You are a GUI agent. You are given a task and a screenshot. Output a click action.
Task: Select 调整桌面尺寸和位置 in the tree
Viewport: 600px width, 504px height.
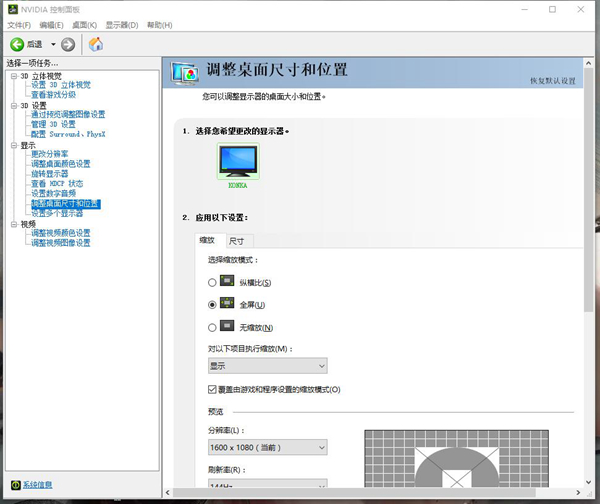65,204
